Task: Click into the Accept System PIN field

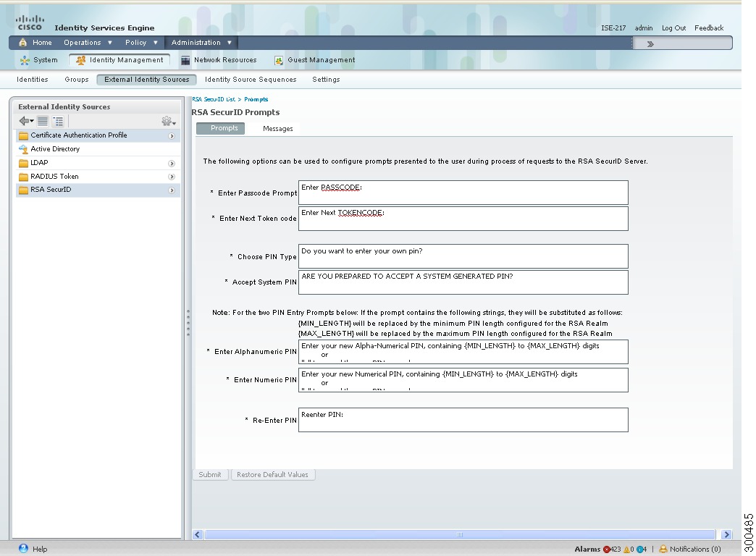Action: click(x=463, y=282)
